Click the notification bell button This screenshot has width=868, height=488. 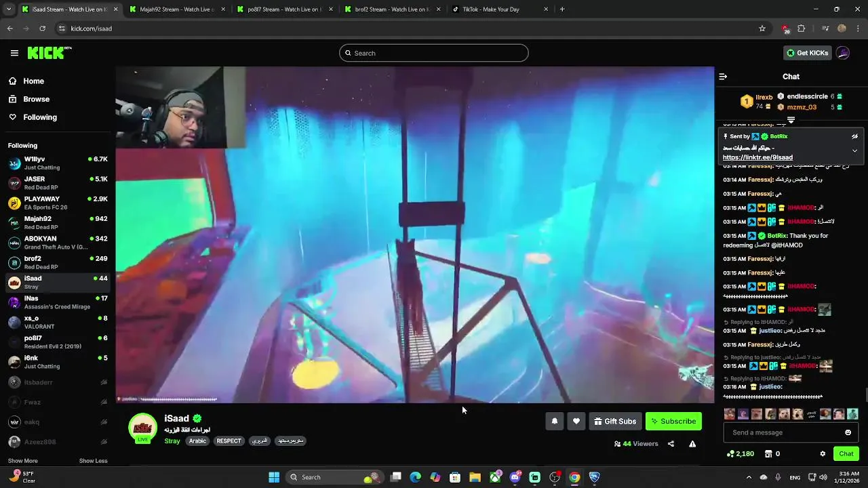point(555,421)
